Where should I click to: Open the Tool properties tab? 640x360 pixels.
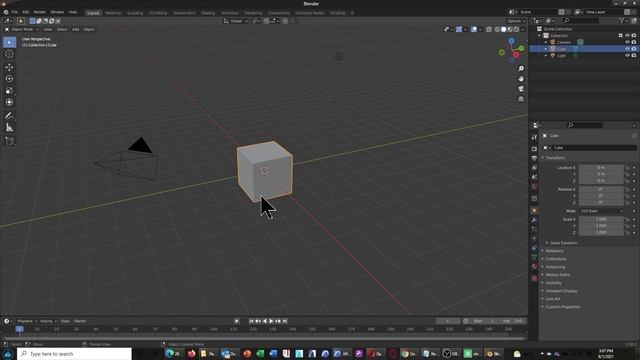coord(534,138)
